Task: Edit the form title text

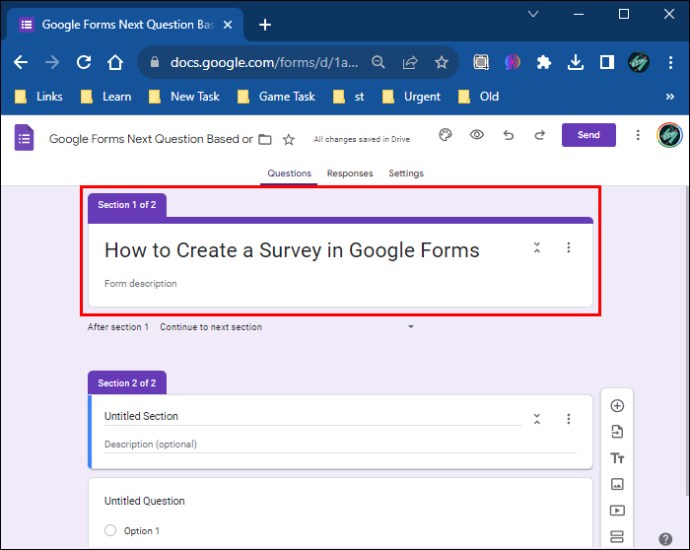Action: 291,250
